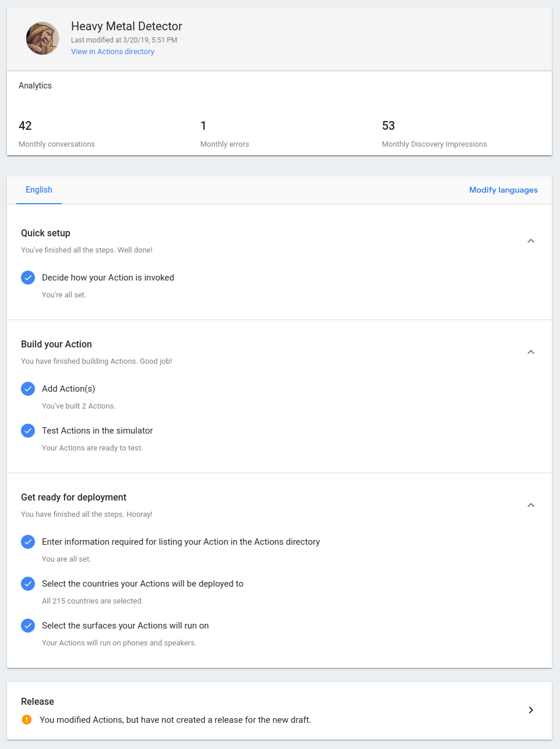Click Modify languages
The image size is (560, 749).
[x=503, y=190]
